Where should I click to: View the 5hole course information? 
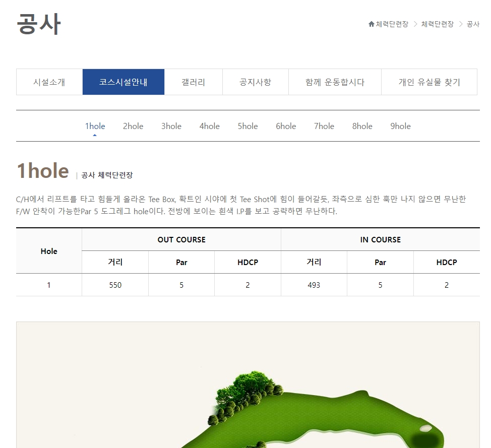(x=248, y=126)
